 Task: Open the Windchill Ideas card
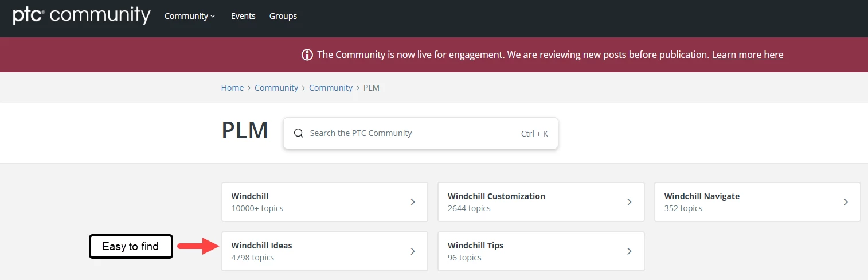(324, 251)
